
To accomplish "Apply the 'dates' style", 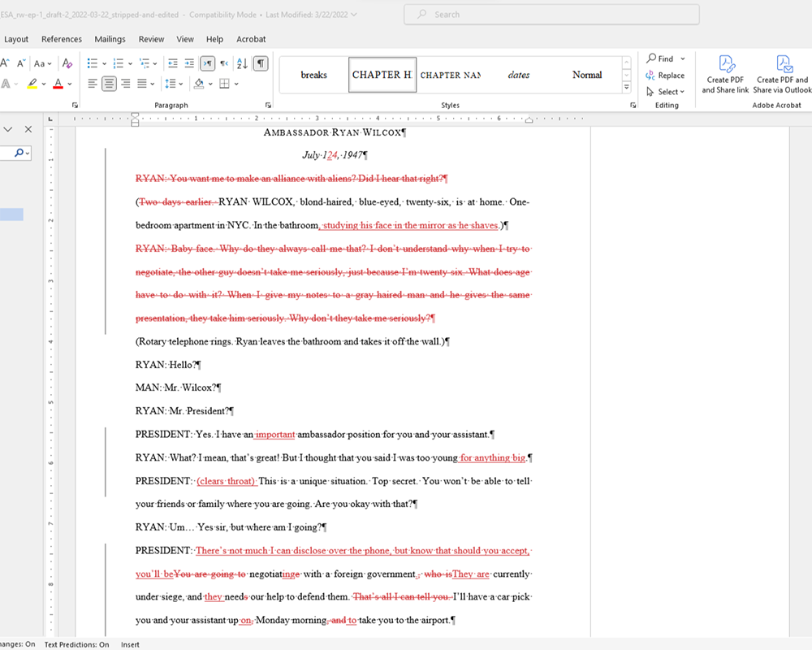I will point(518,75).
